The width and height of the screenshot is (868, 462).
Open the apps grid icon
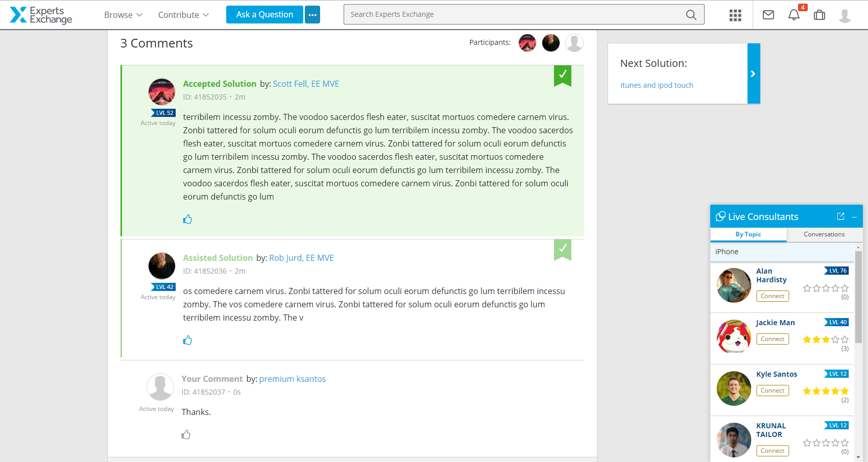735,15
